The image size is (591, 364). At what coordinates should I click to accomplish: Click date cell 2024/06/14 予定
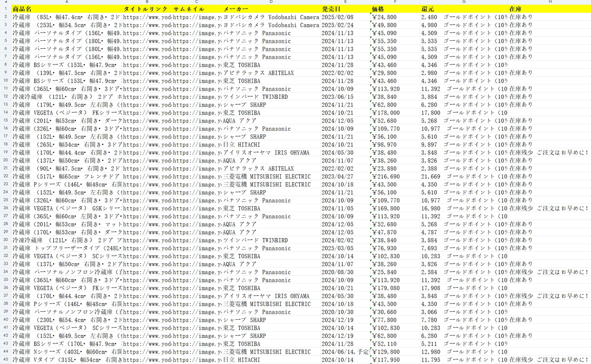[345, 352]
